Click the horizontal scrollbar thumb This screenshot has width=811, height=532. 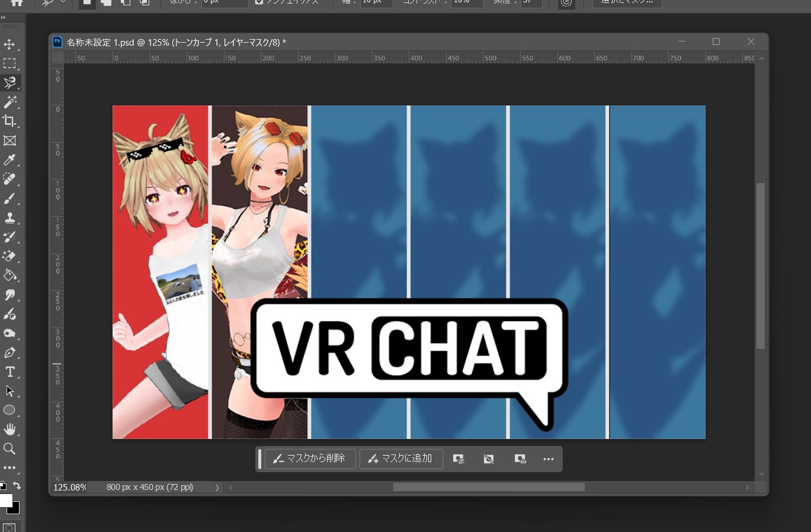(x=489, y=487)
